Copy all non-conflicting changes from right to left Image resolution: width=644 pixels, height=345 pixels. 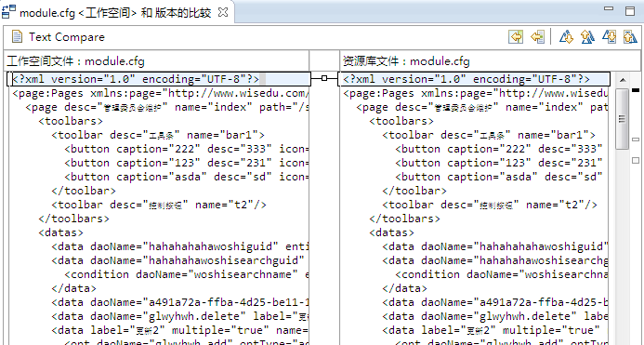click(x=516, y=37)
